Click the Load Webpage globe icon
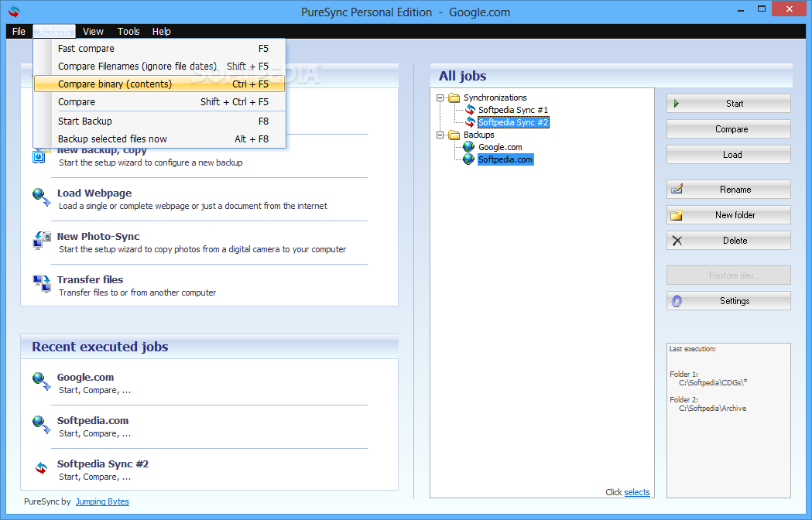Screen dimensions: 812x520 42,197
